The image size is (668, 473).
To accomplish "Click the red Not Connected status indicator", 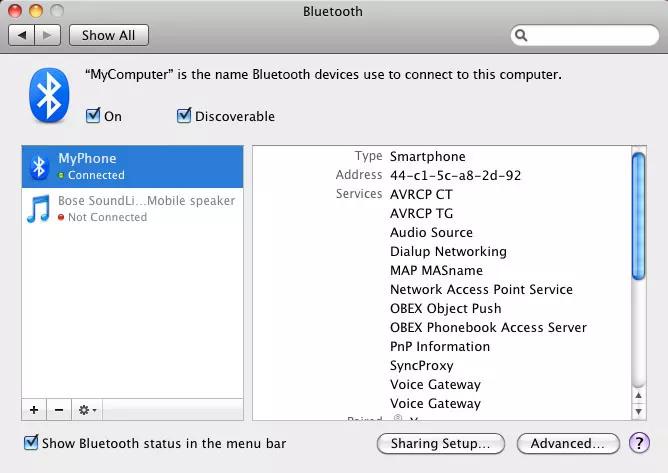I will (x=61, y=217).
